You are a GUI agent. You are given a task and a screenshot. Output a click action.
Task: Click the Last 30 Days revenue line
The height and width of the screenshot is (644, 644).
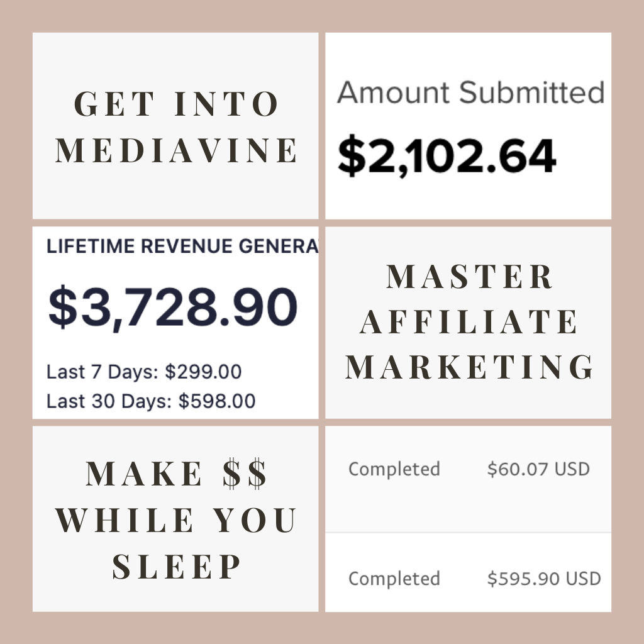151,401
